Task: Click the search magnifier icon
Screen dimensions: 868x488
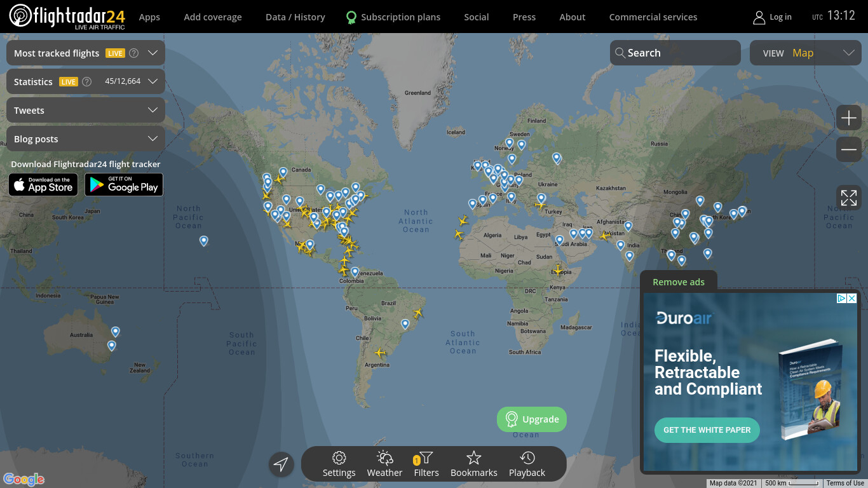Action: tap(620, 53)
